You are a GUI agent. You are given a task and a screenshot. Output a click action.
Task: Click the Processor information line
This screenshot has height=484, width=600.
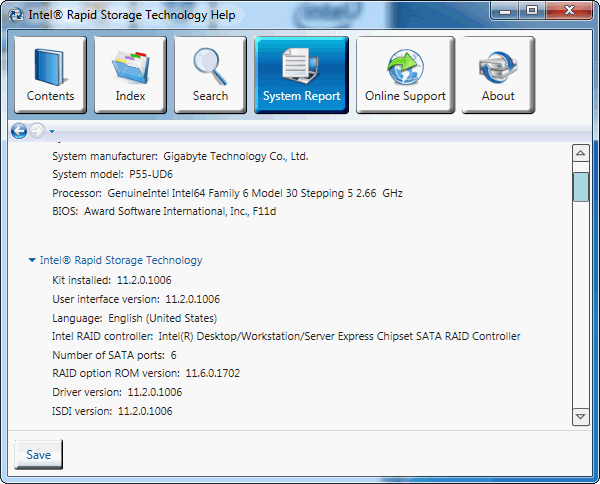226,192
